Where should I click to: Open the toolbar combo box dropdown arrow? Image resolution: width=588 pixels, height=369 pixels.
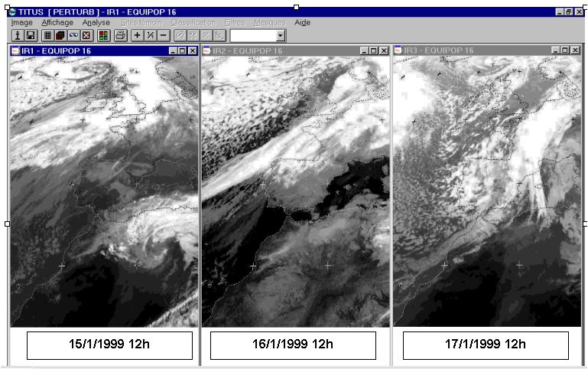coord(280,35)
